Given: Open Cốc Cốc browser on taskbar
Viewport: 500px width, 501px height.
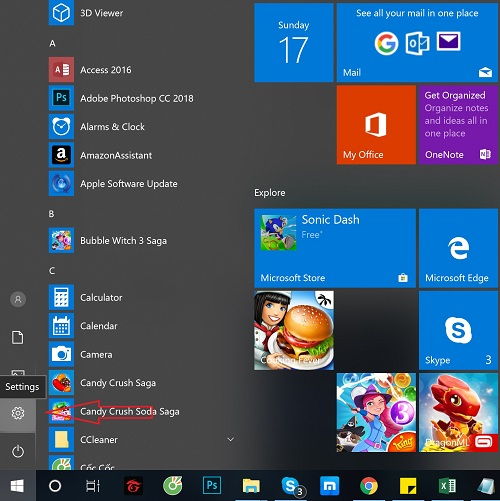Looking at the screenshot, I should pos(173,486).
